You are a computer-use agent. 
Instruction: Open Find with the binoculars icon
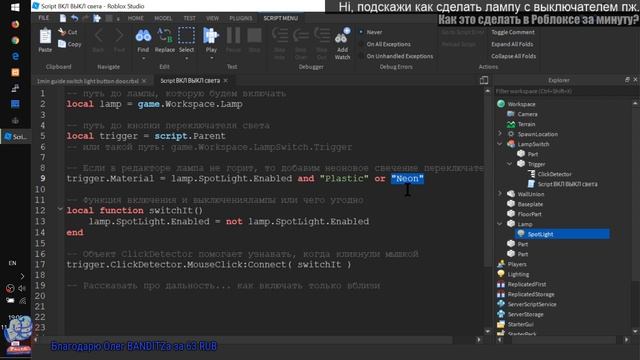143,36
